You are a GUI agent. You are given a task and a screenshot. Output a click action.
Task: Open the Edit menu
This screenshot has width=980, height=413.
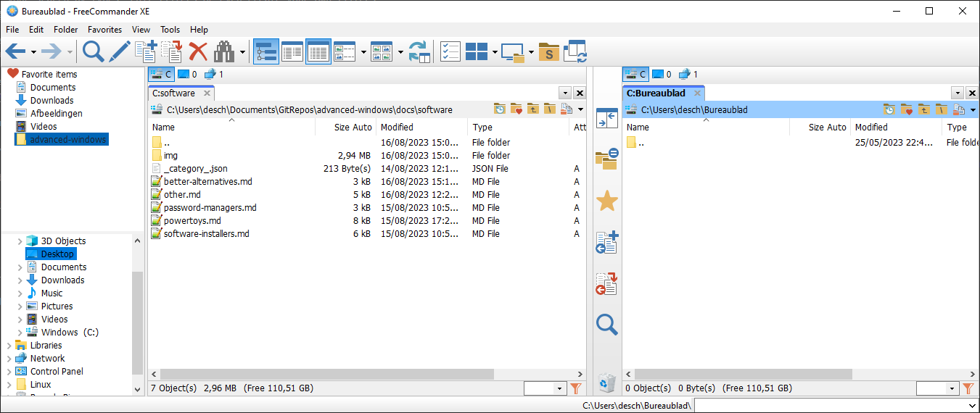pyautogui.click(x=36, y=30)
